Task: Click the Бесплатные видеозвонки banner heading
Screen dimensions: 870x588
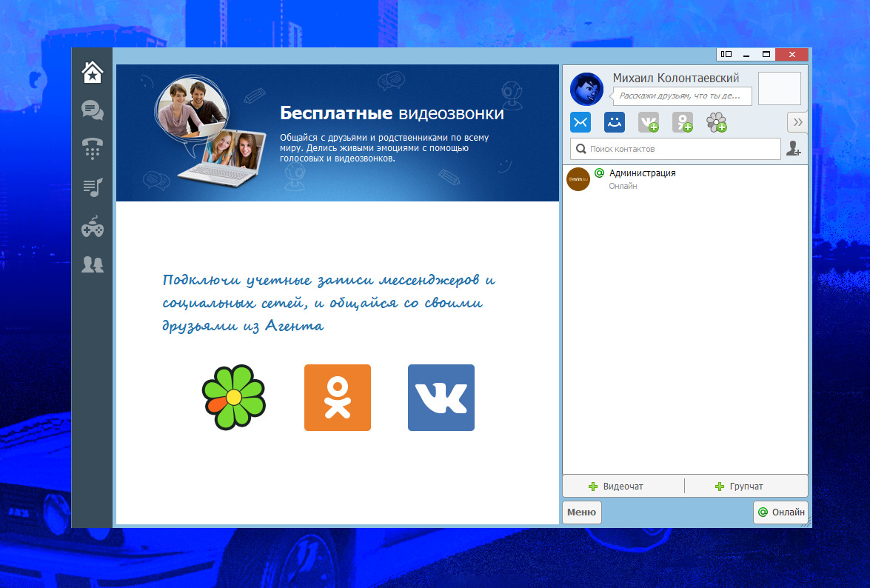Action: [x=392, y=113]
